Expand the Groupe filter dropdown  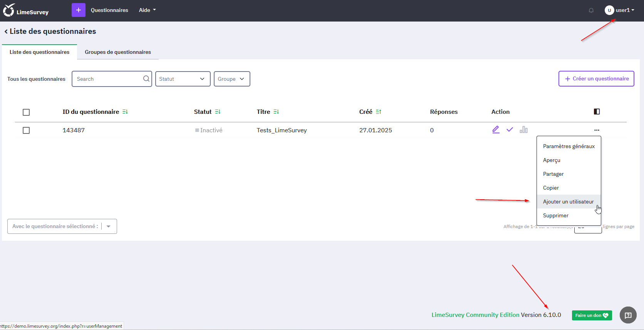click(231, 79)
